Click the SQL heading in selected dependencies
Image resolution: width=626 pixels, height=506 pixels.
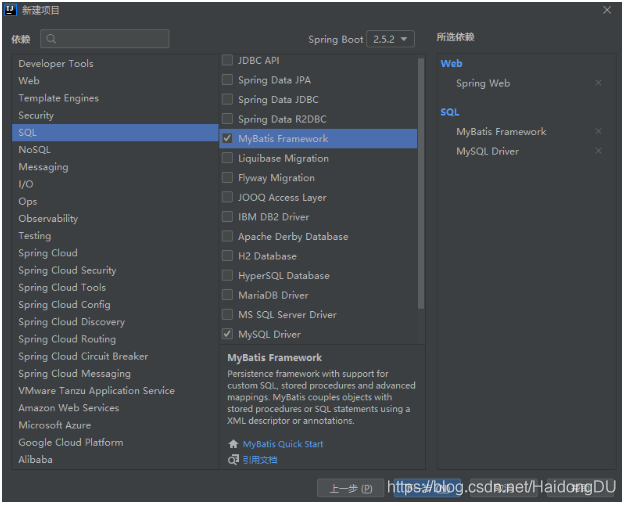pyautogui.click(x=450, y=112)
